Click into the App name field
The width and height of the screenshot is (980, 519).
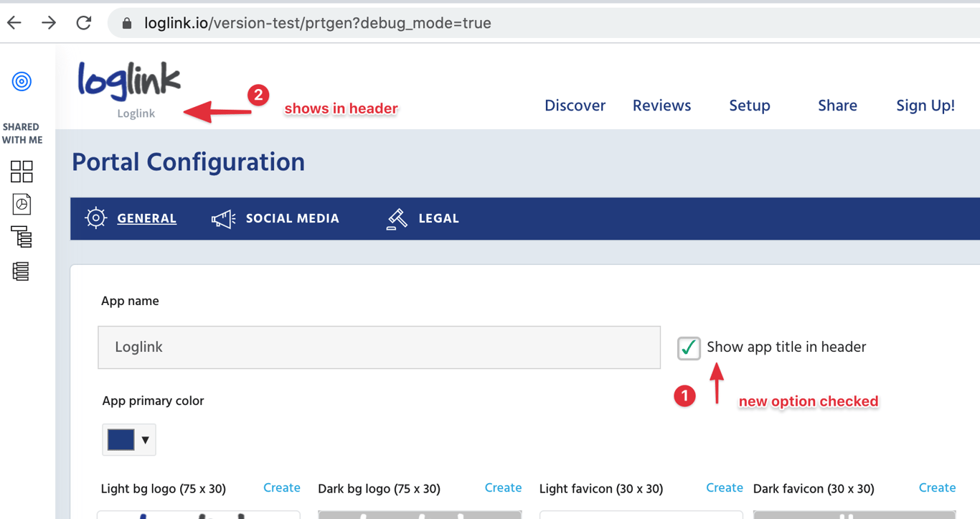379,347
